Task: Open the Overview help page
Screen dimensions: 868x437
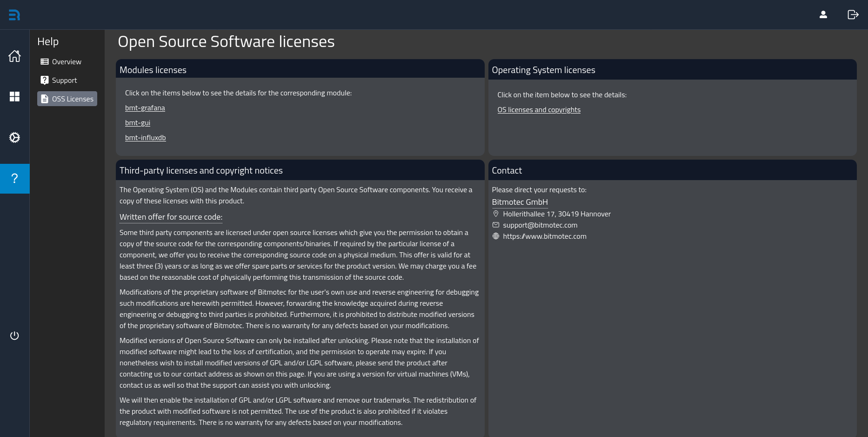Action: point(67,61)
